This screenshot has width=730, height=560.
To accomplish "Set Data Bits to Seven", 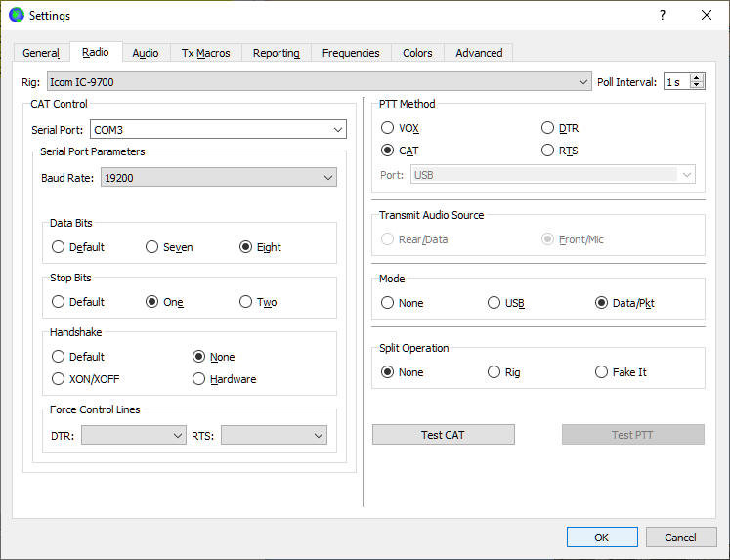I will (x=152, y=247).
